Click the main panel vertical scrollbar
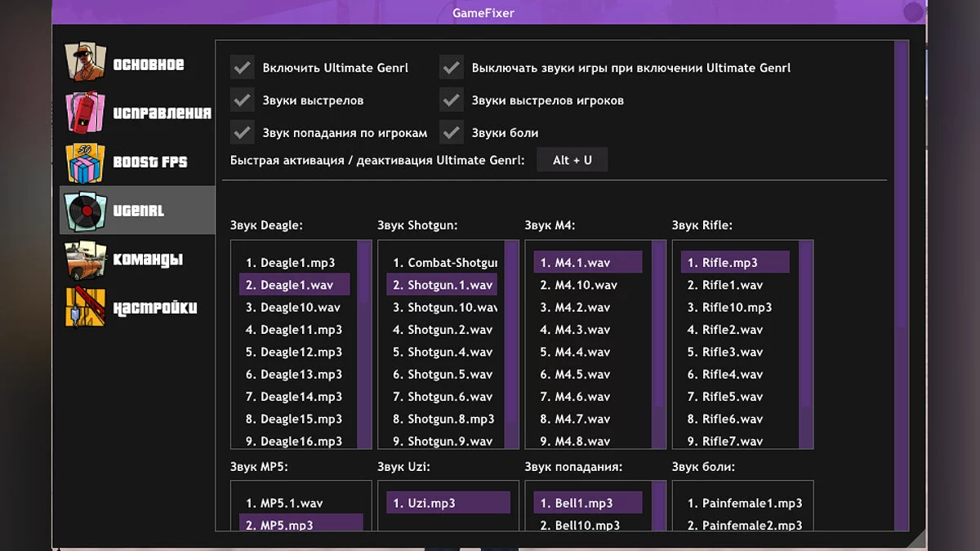 [902, 286]
